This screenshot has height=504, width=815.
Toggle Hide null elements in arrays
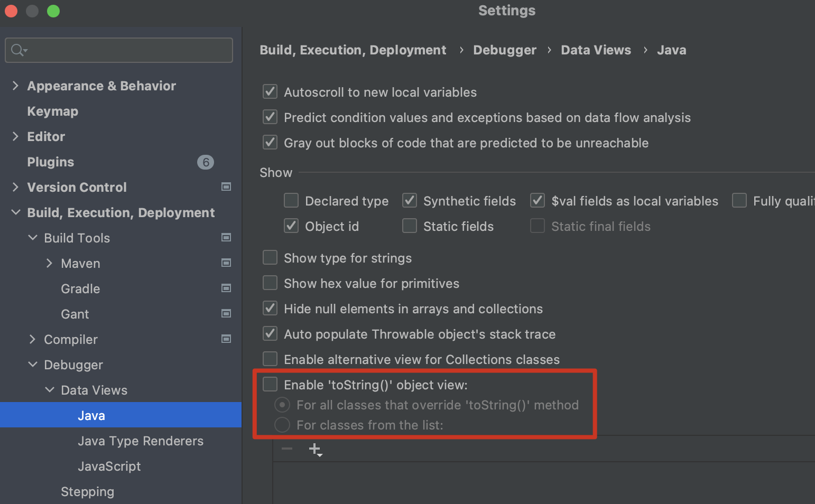coord(270,308)
